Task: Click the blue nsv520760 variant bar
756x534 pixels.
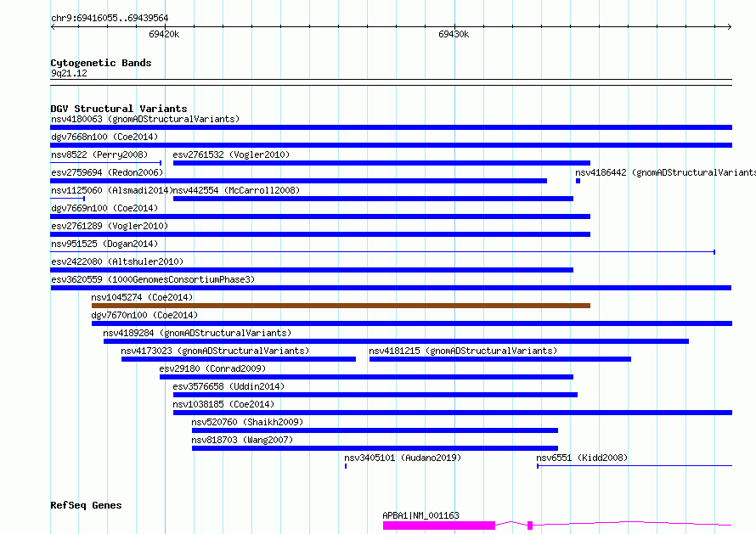Action: (375, 430)
